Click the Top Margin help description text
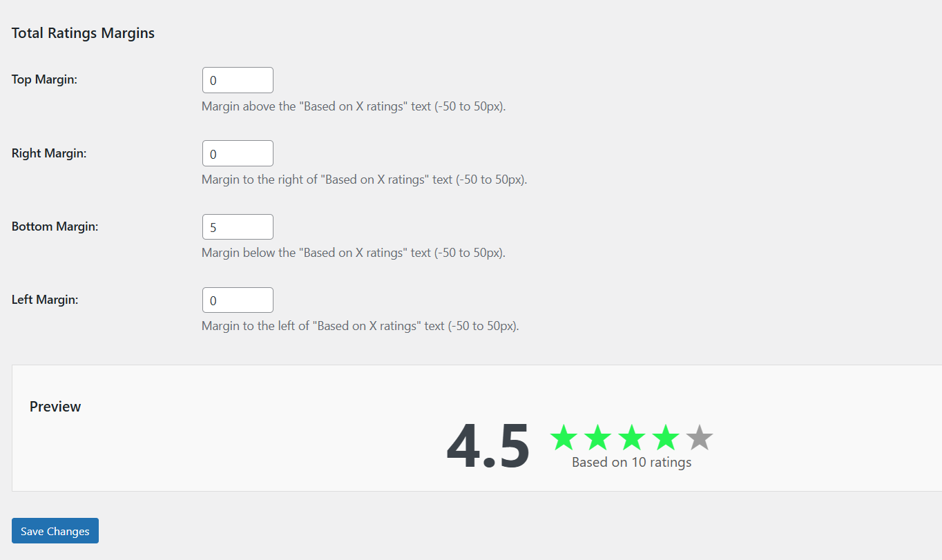942x560 pixels. tap(354, 107)
